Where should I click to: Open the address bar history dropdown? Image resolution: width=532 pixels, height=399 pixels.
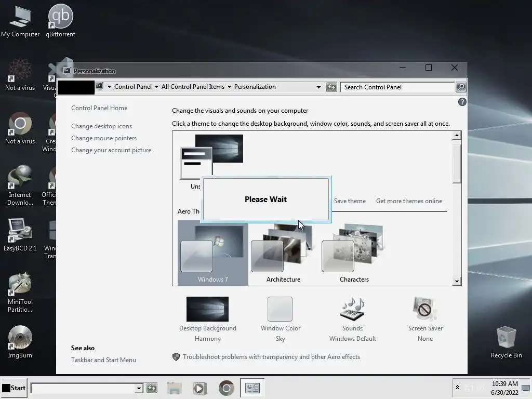point(318,87)
